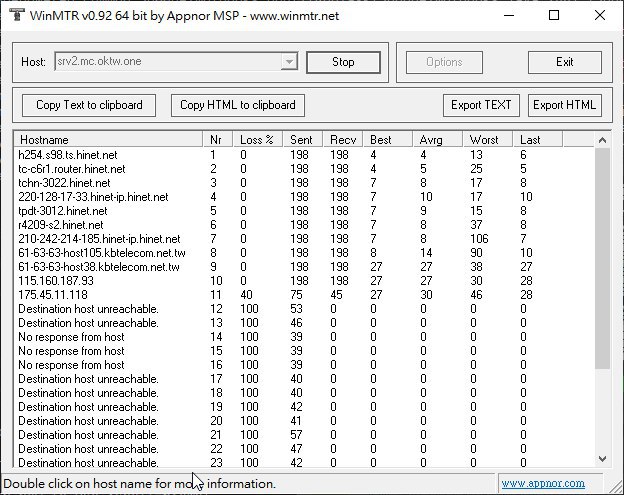
Task: Click the Avrg column header
Action: [x=438, y=140]
